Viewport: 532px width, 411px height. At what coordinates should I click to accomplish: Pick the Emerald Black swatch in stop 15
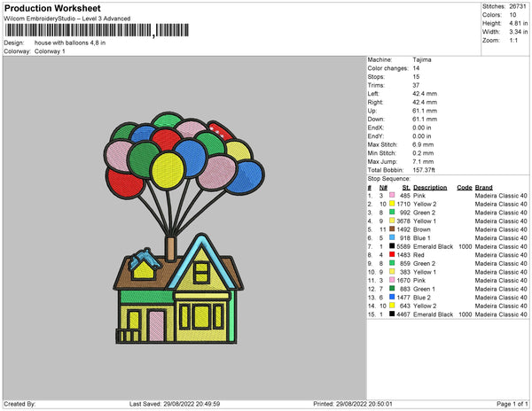click(392, 314)
